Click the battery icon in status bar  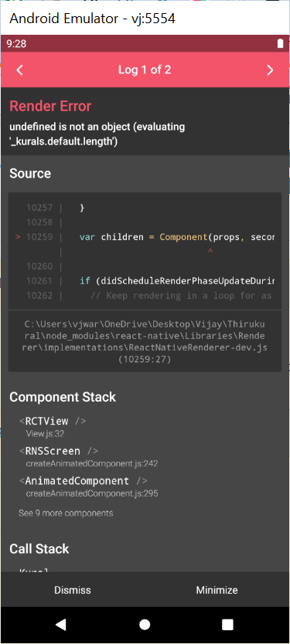pos(280,44)
